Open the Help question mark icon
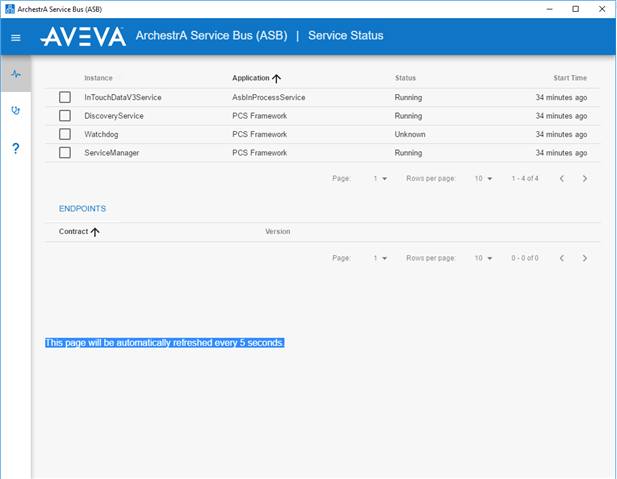617x479 pixels. tap(16, 148)
